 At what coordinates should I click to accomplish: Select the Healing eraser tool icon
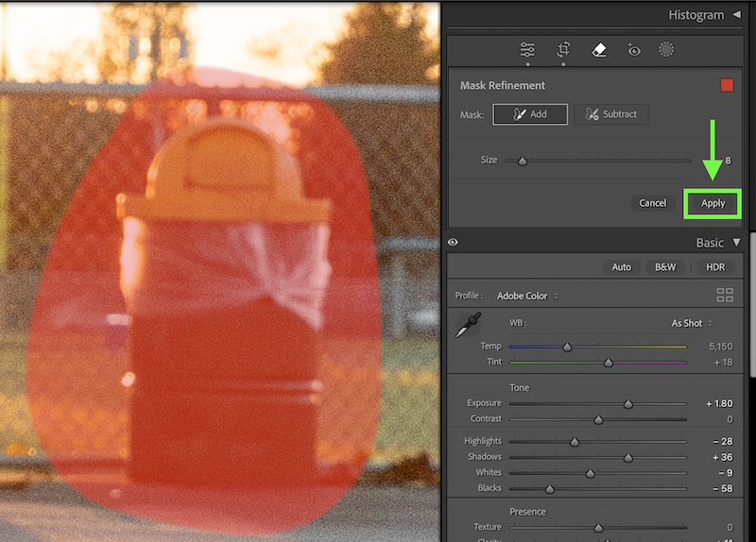599,50
